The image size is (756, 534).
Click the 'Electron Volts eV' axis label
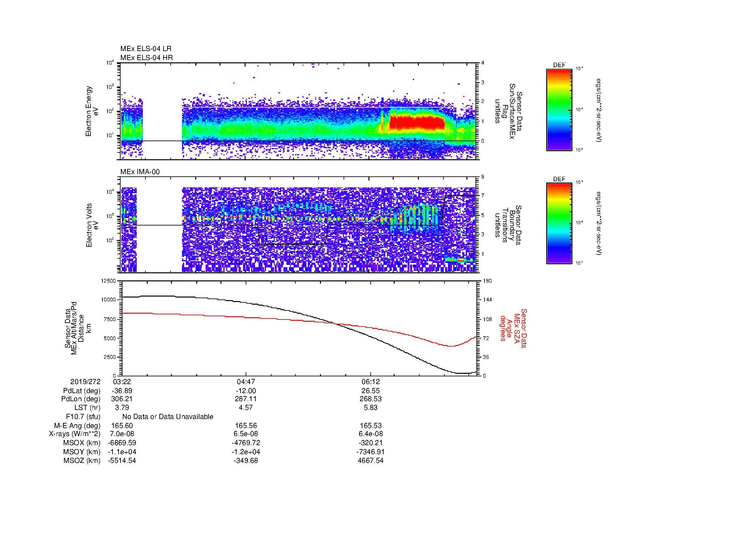tap(92, 225)
